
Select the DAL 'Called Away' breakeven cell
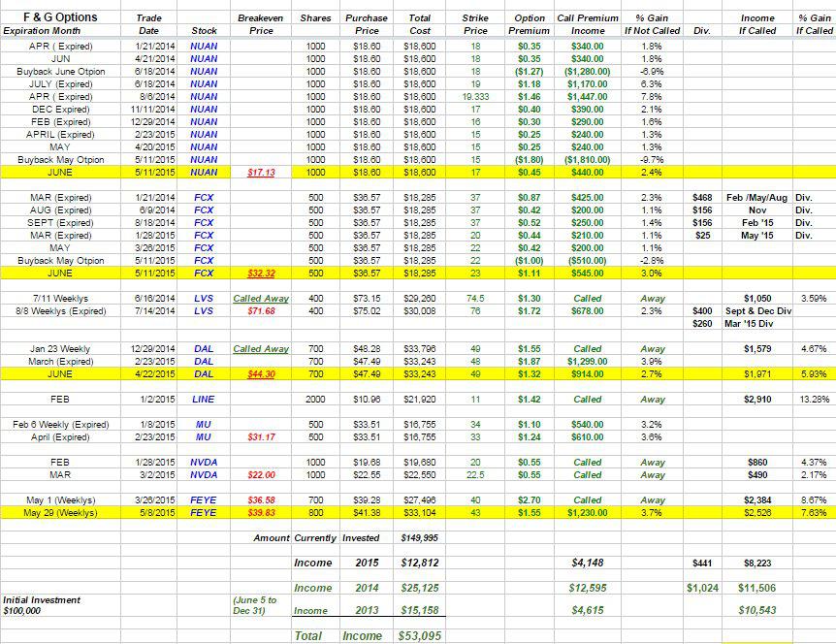tap(261, 348)
